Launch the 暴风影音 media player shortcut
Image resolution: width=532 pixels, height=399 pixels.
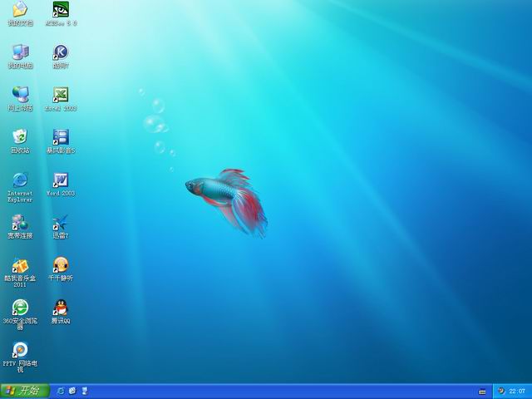point(61,137)
